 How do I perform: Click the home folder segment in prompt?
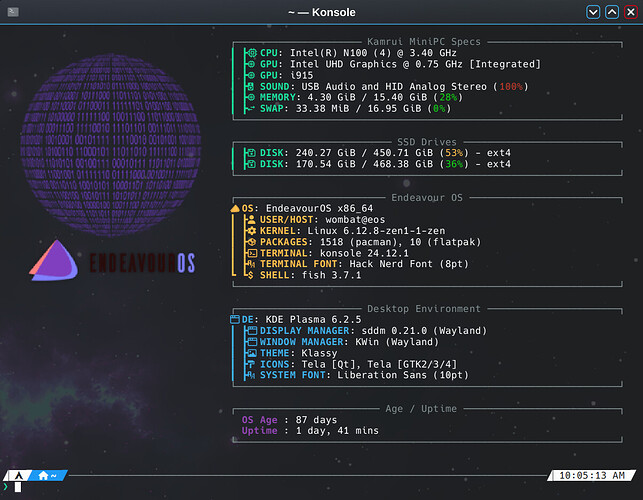click(x=48, y=475)
